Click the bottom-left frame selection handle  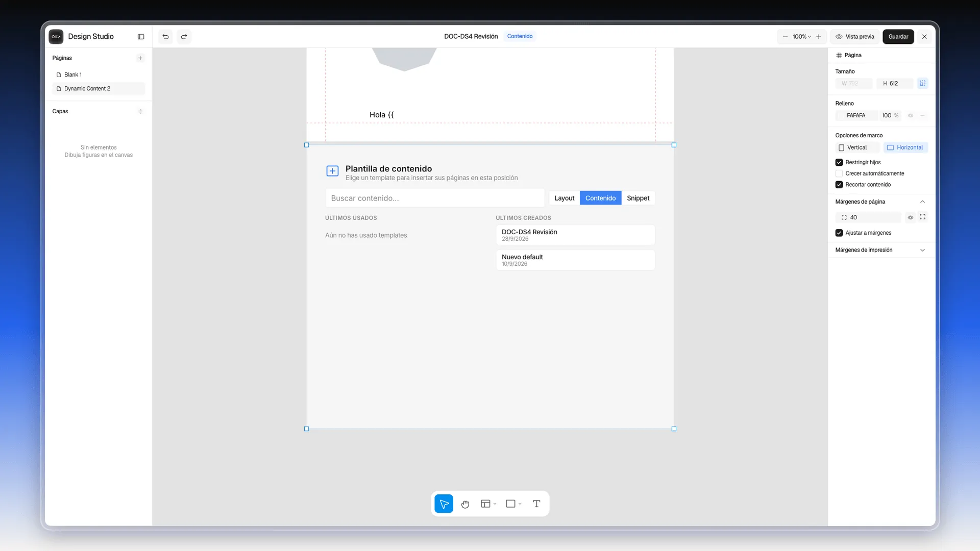(x=307, y=429)
